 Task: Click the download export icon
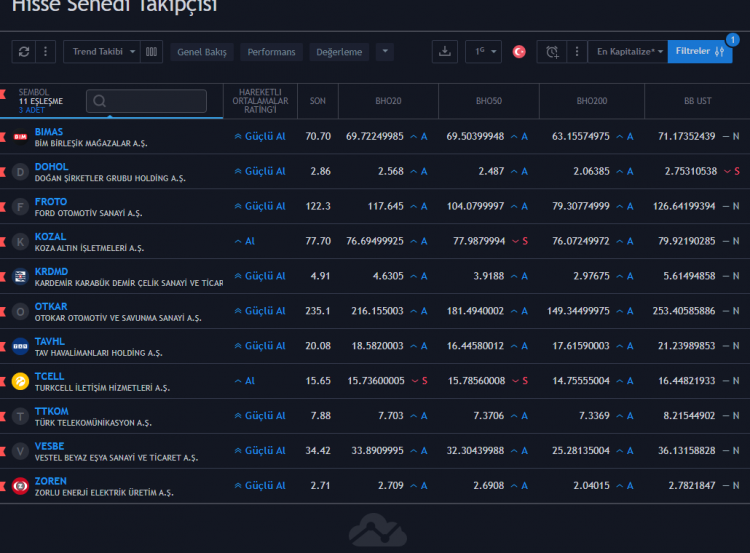445,52
